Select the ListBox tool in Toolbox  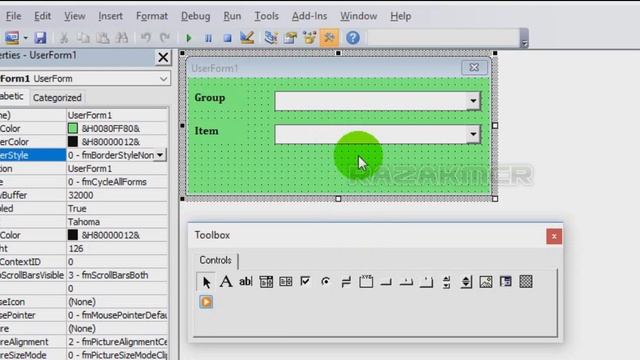pyautogui.click(x=286, y=282)
